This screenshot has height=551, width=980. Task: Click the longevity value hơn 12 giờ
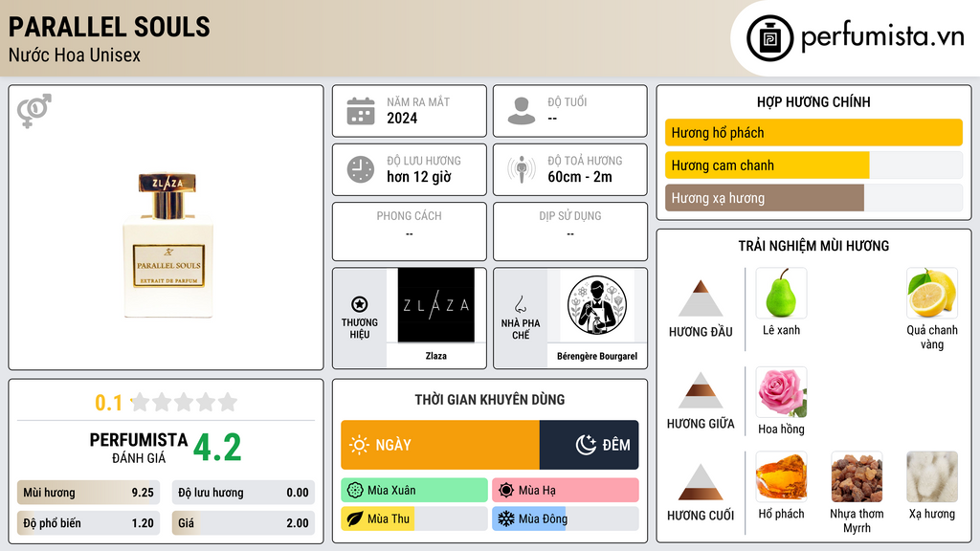pos(419,177)
